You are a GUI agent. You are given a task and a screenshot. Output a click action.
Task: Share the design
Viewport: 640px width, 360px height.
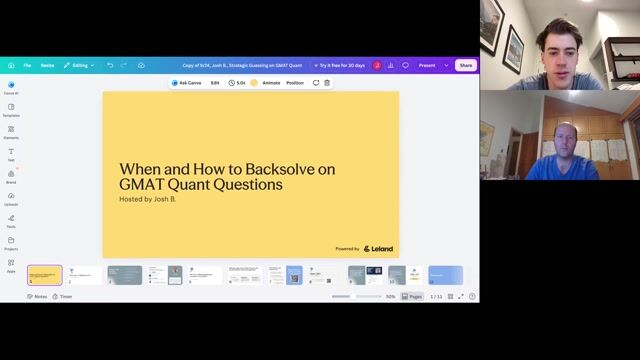tap(466, 65)
